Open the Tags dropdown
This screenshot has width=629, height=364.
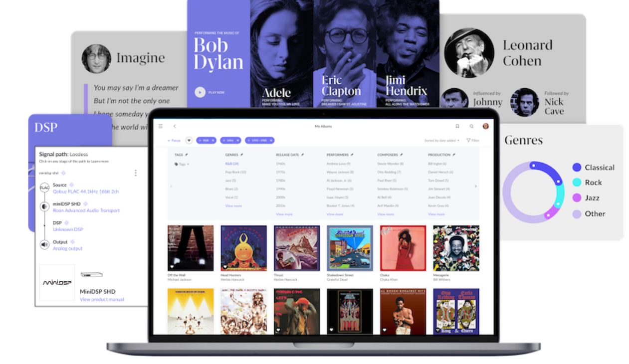[182, 164]
